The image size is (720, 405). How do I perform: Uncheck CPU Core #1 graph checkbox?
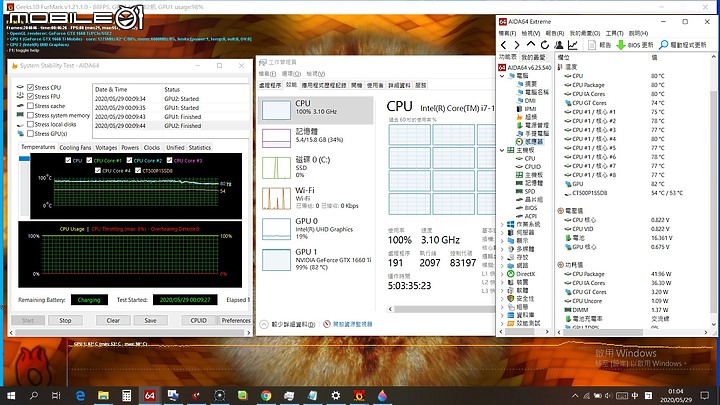pyautogui.click(x=89, y=160)
